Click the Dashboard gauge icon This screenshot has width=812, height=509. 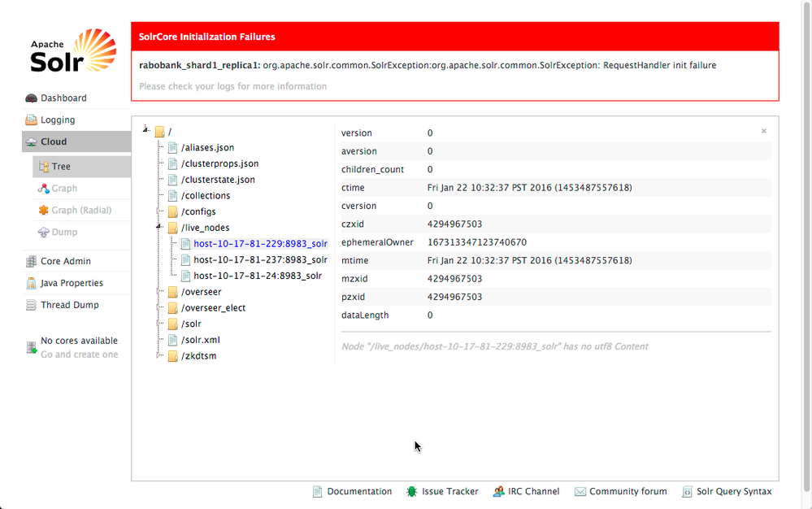[x=31, y=98]
